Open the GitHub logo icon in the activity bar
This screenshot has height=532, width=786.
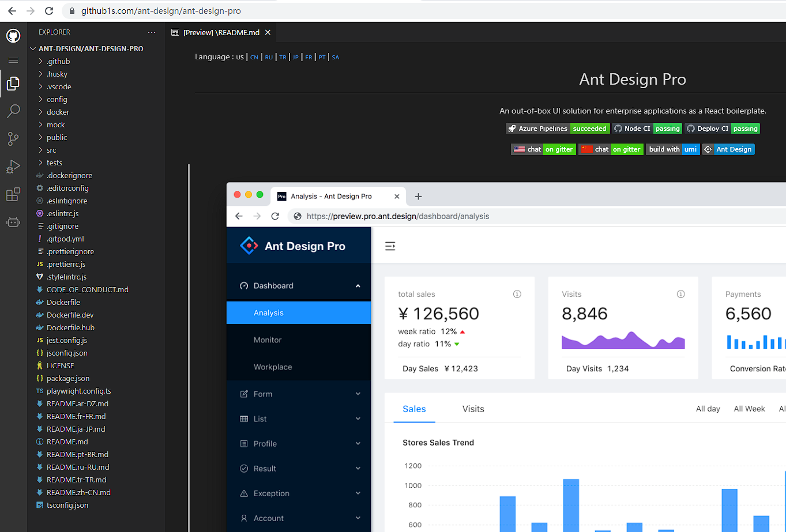(x=13, y=36)
